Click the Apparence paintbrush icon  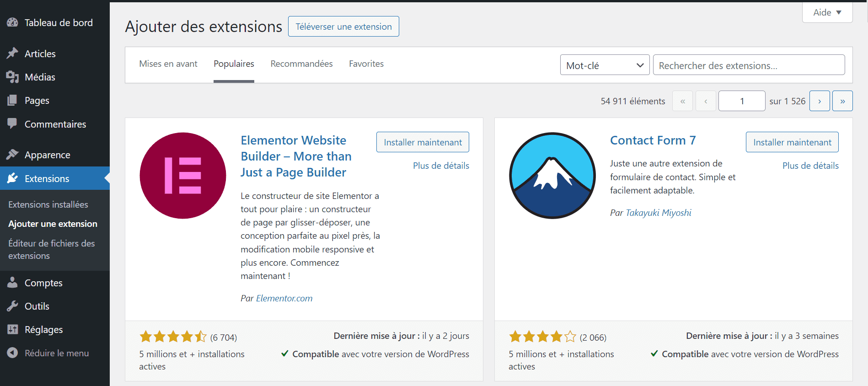pyautogui.click(x=12, y=155)
